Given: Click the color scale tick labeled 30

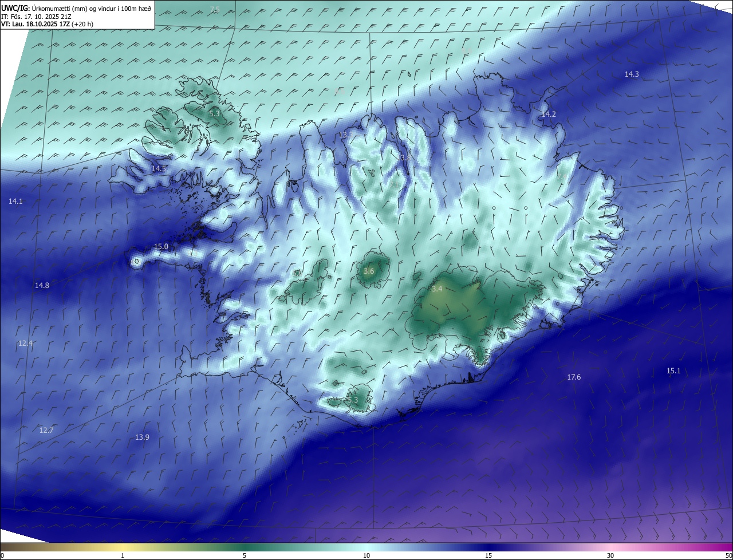Looking at the screenshot, I should point(610,555).
